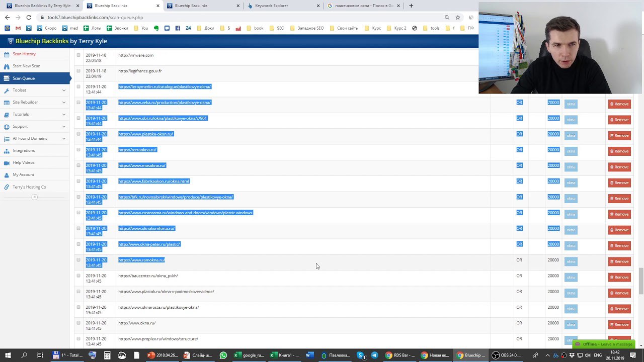The image size is (644, 362).
Task: Remove the ramokna.ru scan from queue
Action: (x=619, y=261)
